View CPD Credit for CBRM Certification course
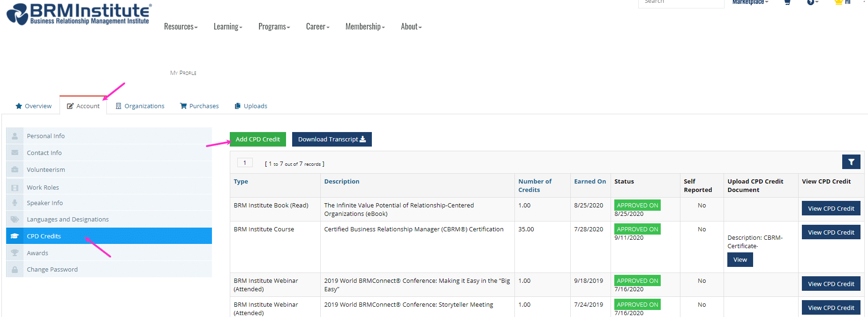 pyautogui.click(x=831, y=232)
